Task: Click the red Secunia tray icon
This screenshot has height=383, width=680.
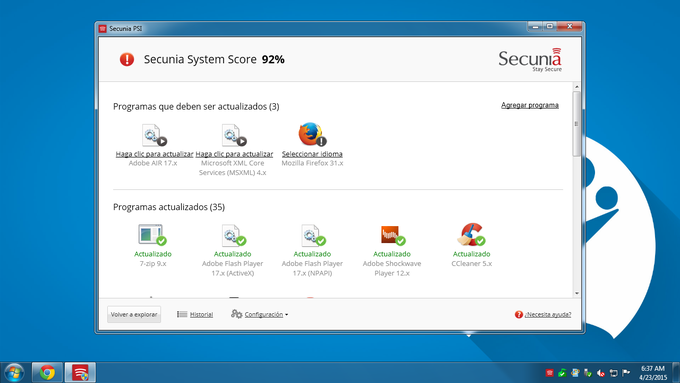Action: point(549,373)
